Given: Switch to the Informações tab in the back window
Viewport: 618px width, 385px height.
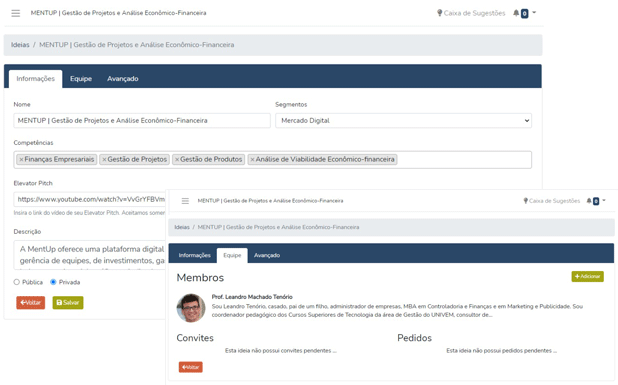Looking at the screenshot, I should point(35,79).
